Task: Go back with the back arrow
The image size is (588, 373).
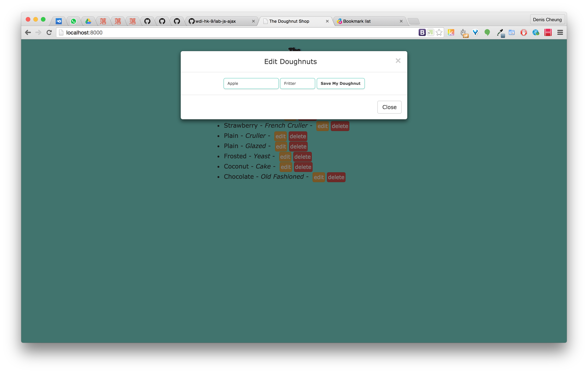Action: coord(28,32)
